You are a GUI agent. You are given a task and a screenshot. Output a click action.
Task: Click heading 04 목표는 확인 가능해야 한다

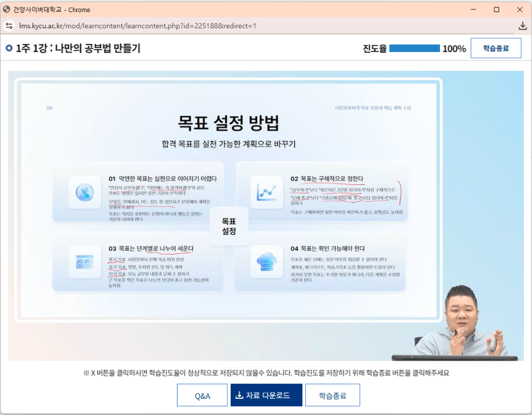(327, 249)
